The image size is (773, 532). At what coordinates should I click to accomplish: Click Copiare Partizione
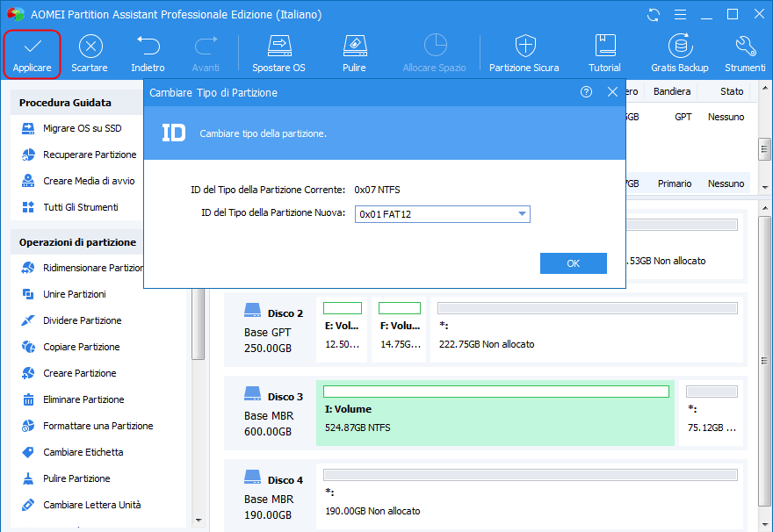(82, 348)
